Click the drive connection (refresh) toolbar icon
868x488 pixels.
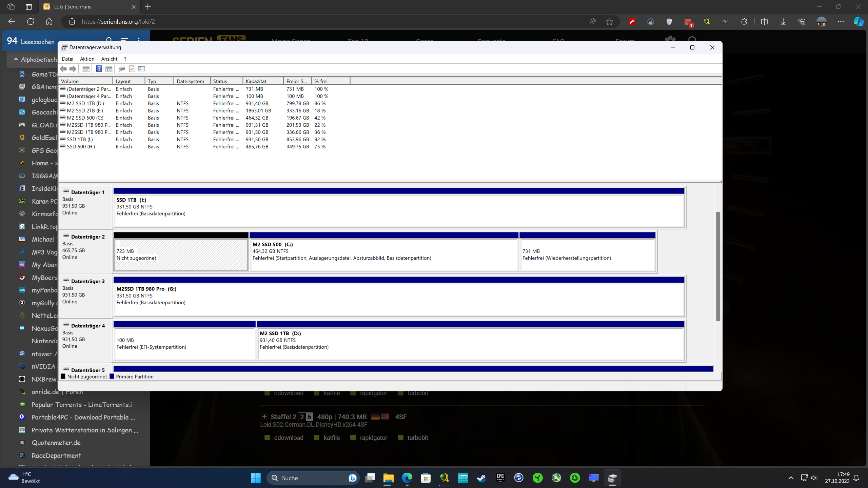click(122, 69)
